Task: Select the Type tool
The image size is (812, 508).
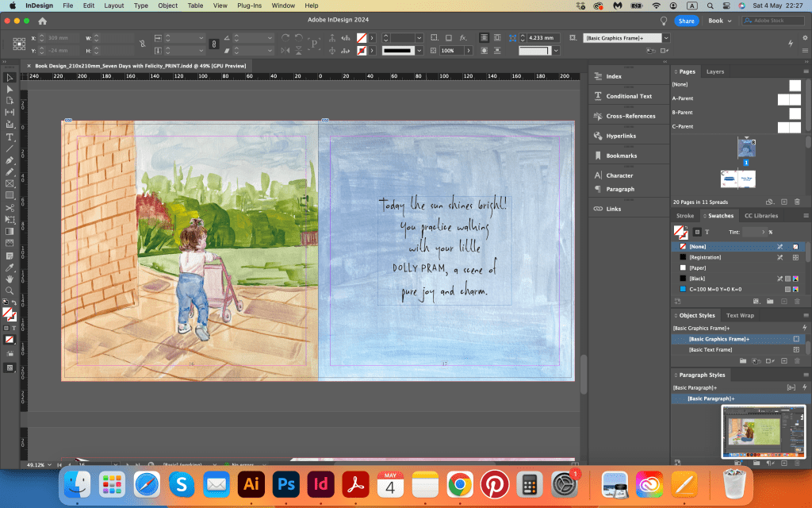Action: coord(10,137)
